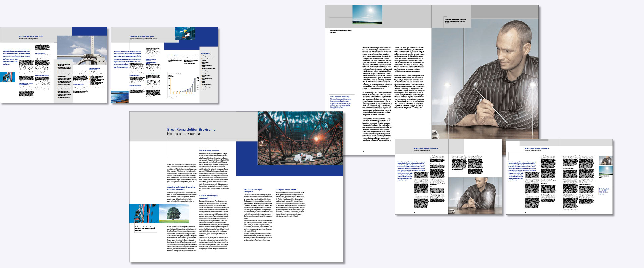The height and width of the screenshot is (268, 644).
Task: Click the blue pull quote left of body text
Action: pos(340,102)
